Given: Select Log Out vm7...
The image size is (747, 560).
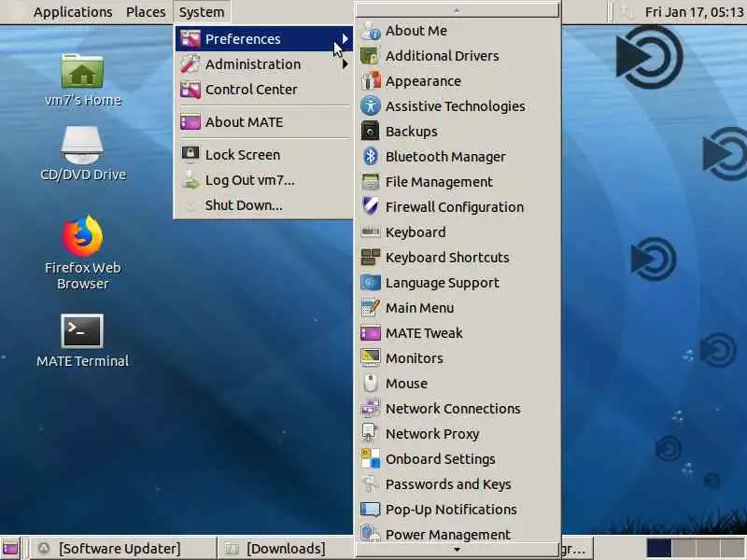Looking at the screenshot, I should [x=263, y=180].
